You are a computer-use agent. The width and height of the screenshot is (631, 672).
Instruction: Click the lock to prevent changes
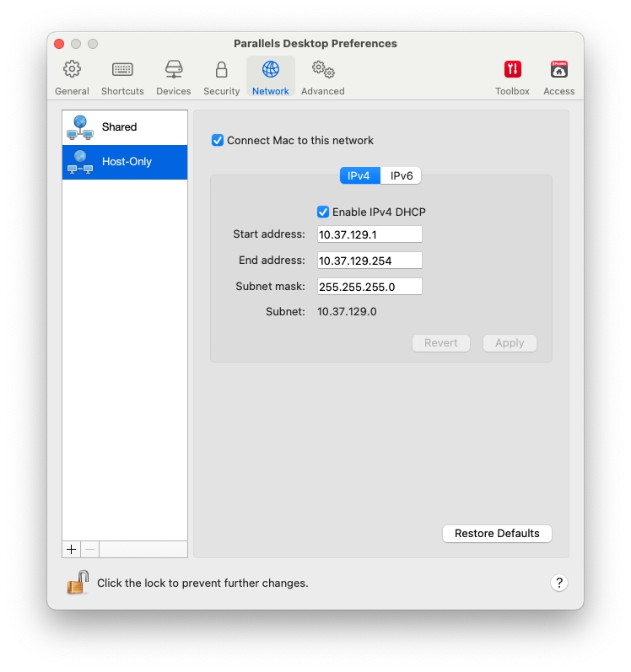78,582
